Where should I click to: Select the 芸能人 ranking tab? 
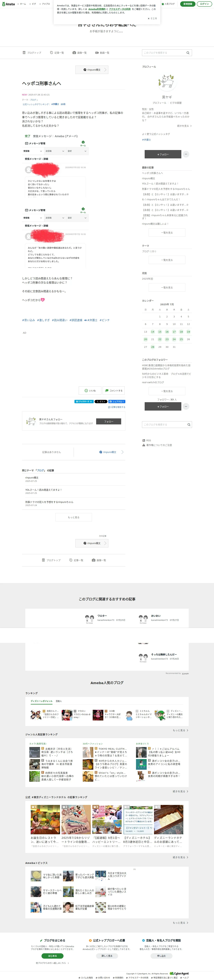click(58, 701)
